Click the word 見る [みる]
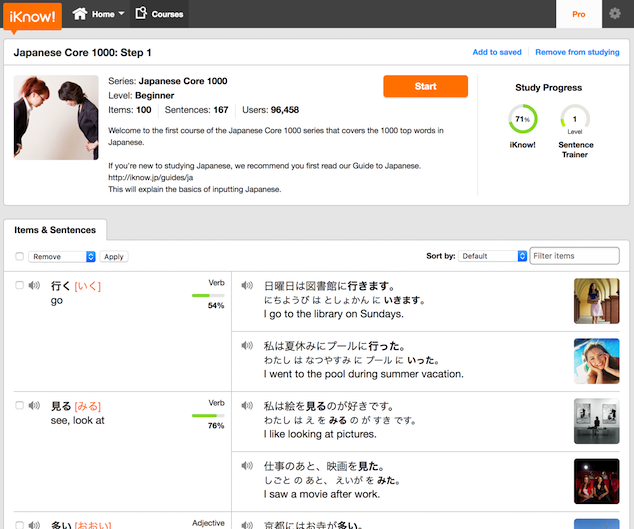The height and width of the screenshot is (529, 634). [76, 406]
